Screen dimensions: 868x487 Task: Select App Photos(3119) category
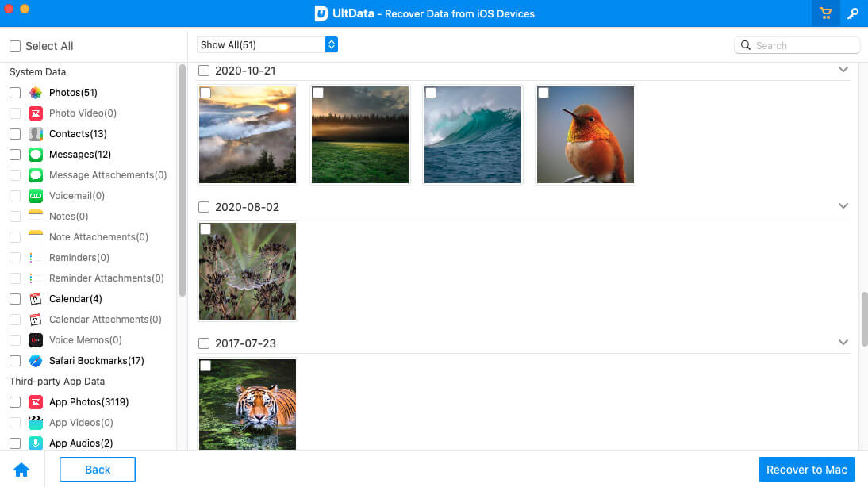point(89,402)
